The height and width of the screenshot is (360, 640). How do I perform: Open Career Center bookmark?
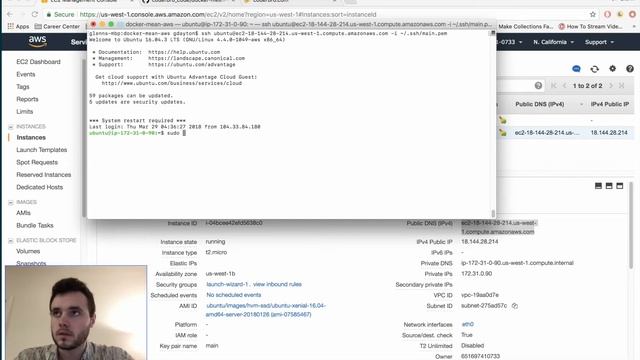pyautogui.click(x=57, y=26)
